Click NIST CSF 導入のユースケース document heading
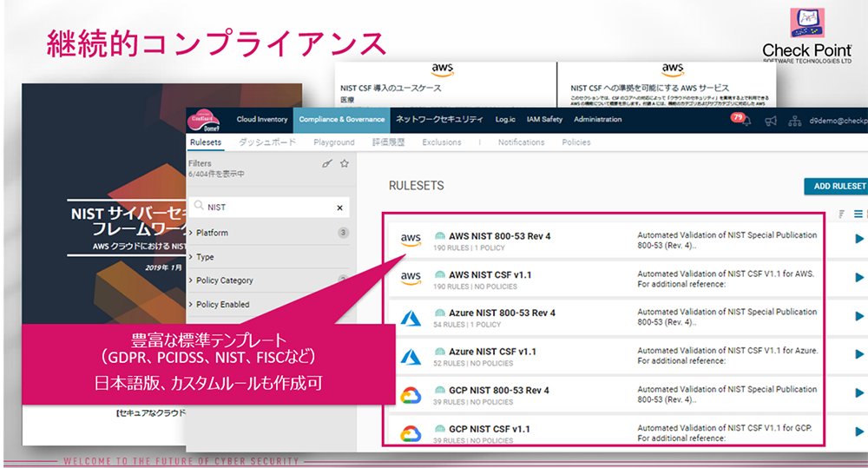The height and width of the screenshot is (468, 868). 391,88
